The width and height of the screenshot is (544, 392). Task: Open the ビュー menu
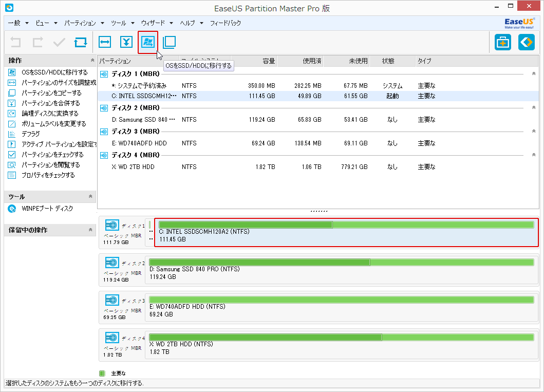coord(46,23)
